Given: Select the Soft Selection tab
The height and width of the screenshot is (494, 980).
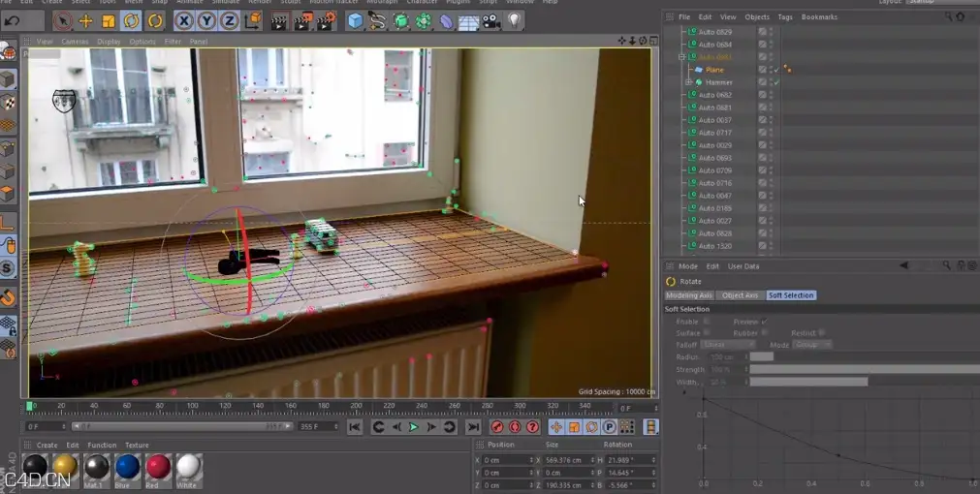Looking at the screenshot, I should click(x=791, y=295).
